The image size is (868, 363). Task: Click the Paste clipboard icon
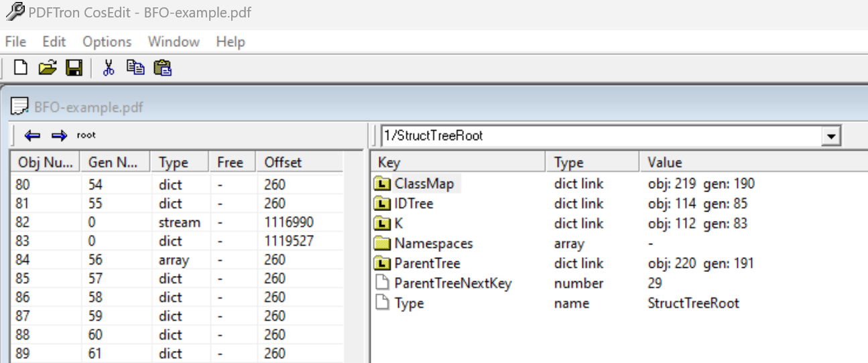[x=162, y=68]
